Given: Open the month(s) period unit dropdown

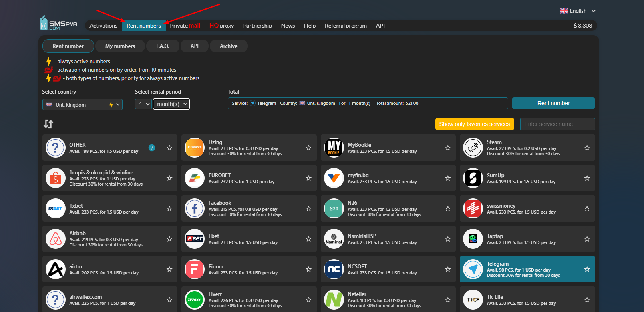Looking at the screenshot, I should click(171, 104).
